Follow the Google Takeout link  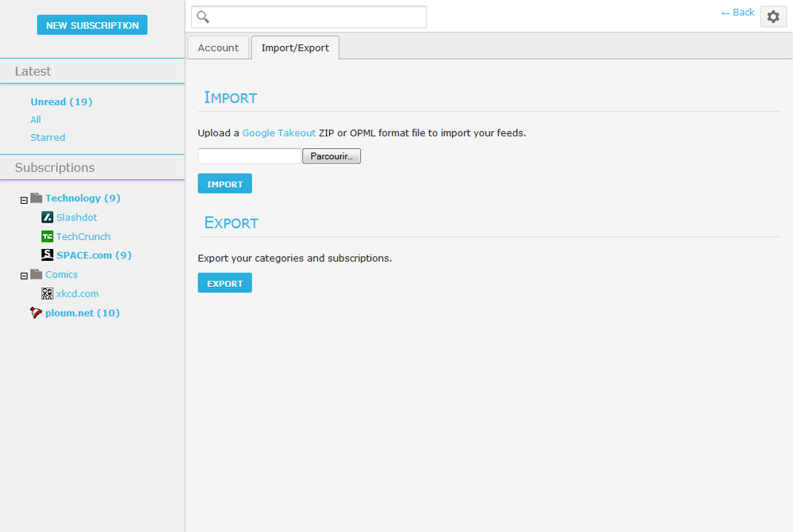278,132
